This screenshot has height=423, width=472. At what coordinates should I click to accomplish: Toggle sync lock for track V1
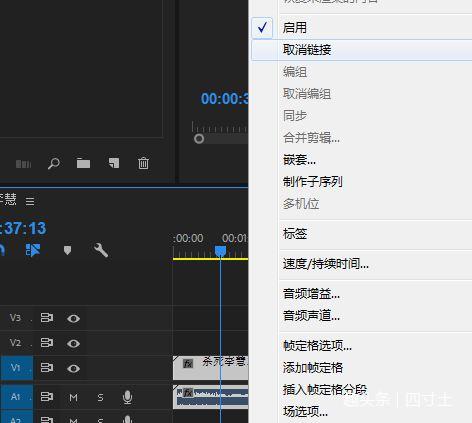coord(47,368)
